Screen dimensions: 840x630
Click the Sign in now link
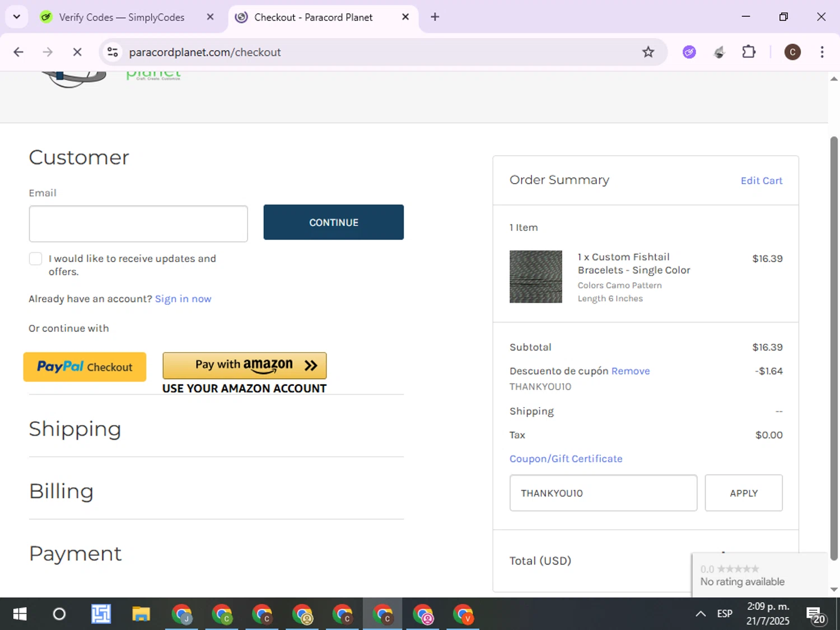tap(183, 299)
